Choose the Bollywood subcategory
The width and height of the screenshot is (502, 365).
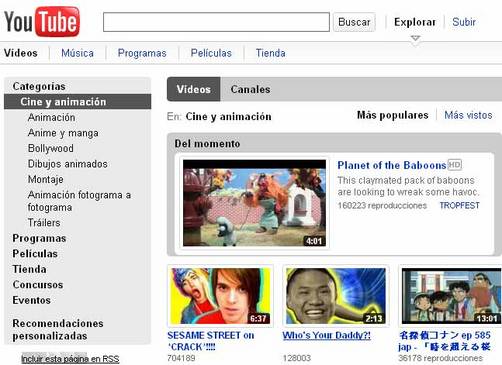click(x=51, y=148)
